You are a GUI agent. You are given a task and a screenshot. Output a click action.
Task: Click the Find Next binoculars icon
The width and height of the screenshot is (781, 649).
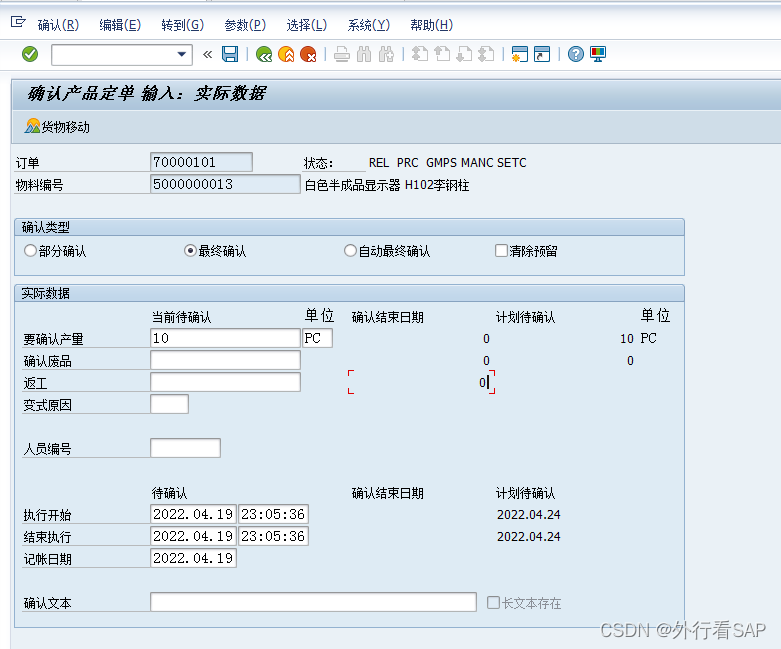(386, 54)
